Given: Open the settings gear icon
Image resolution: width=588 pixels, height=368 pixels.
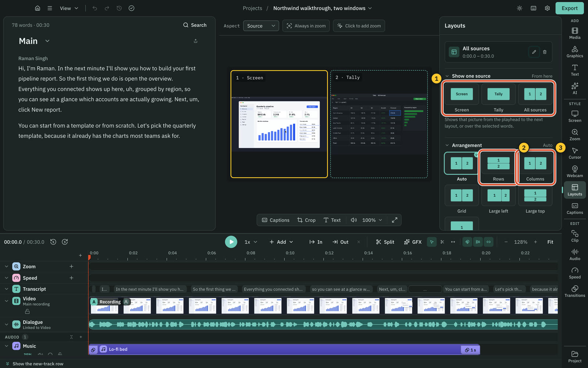Looking at the screenshot, I should pos(547,8).
